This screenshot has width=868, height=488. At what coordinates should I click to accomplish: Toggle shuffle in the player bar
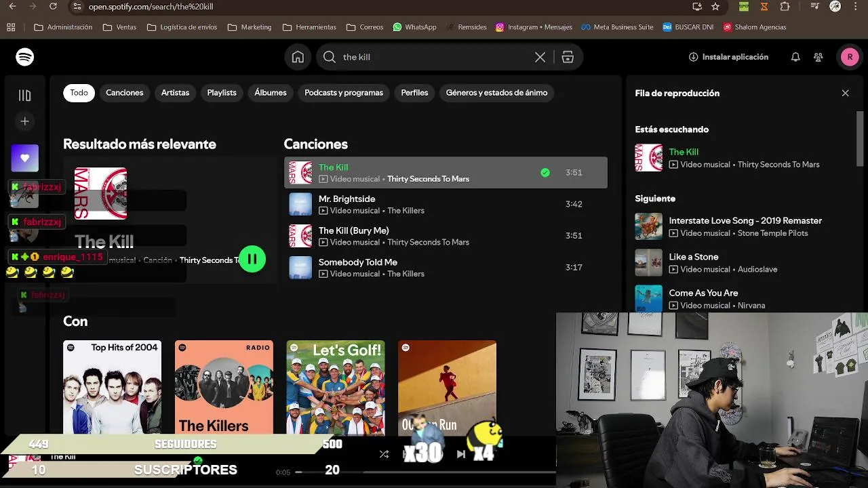pos(384,454)
